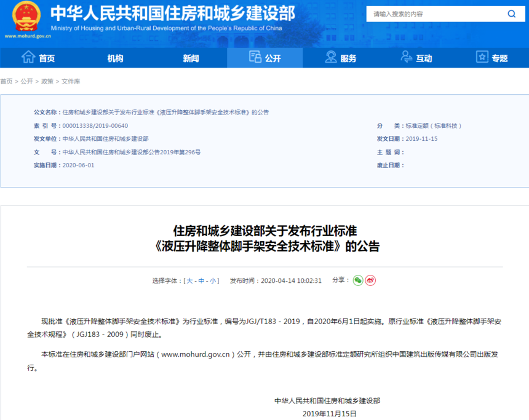Click the national emblem logo
529x420 pixels.
tap(26, 16)
